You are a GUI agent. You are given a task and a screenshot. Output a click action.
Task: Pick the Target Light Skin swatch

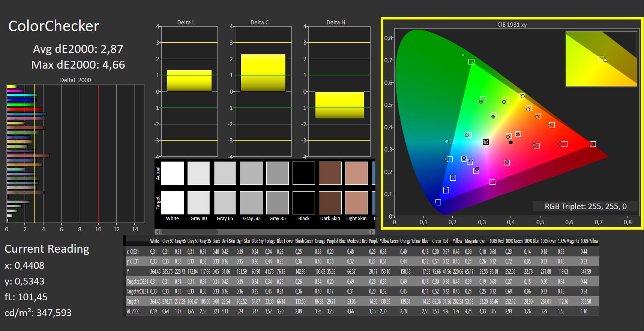click(356, 203)
